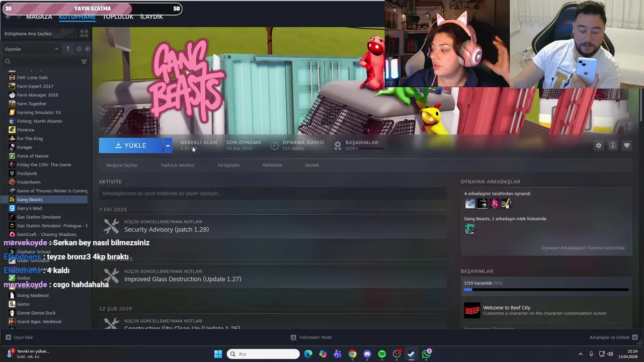Click the speaker volume tray icon
This screenshot has width=644, height=362.
(610, 354)
